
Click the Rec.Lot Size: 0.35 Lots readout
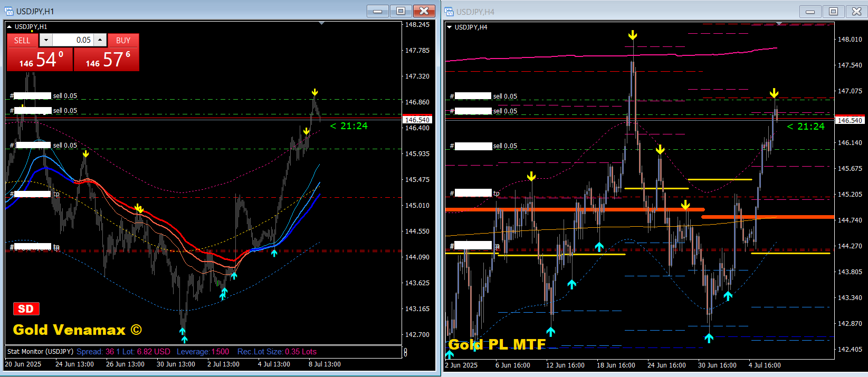click(277, 352)
